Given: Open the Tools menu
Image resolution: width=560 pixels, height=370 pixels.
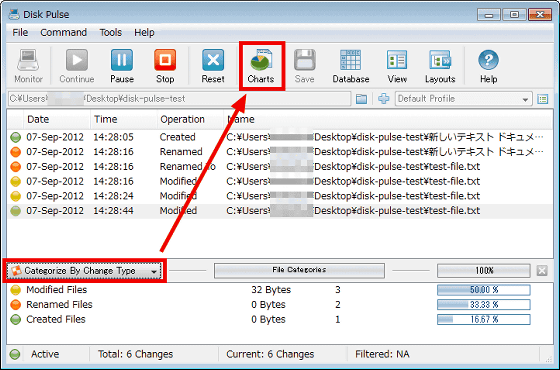Looking at the screenshot, I should 111,32.
